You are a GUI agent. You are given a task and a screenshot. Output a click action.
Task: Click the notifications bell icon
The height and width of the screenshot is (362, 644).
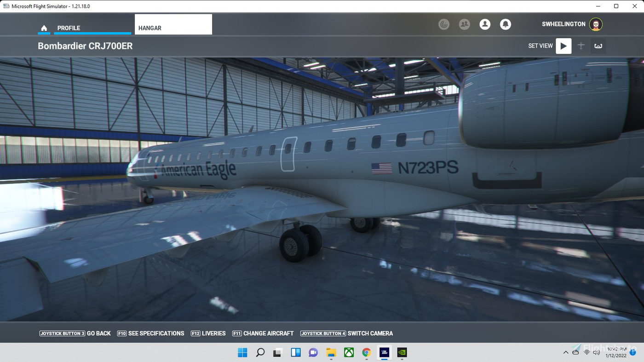click(506, 24)
